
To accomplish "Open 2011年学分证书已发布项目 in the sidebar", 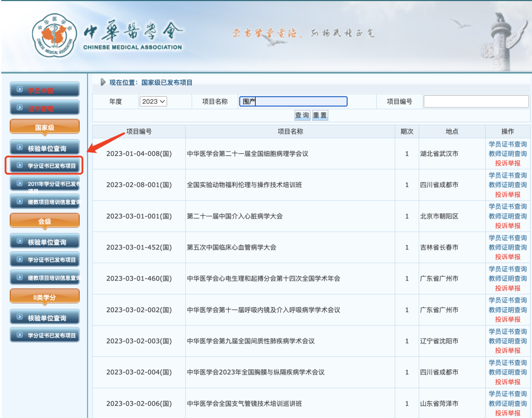I will (x=45, y=184).
